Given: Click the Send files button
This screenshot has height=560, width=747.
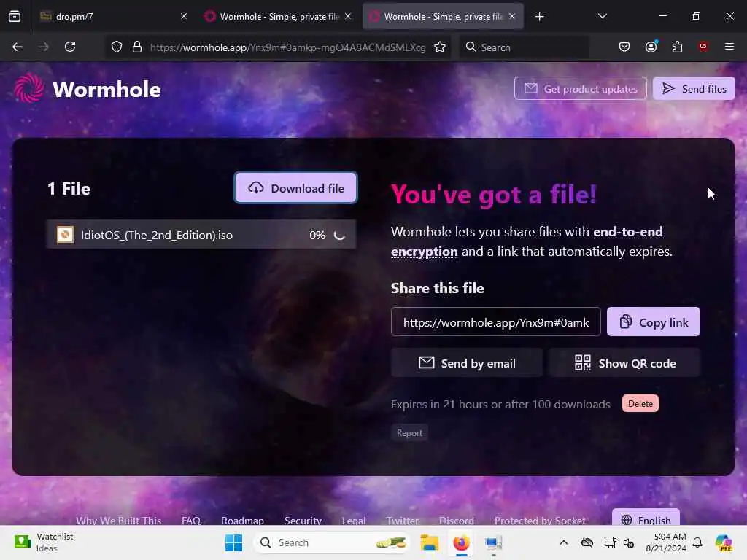Looking at the screenshot, I should [694, 88].
